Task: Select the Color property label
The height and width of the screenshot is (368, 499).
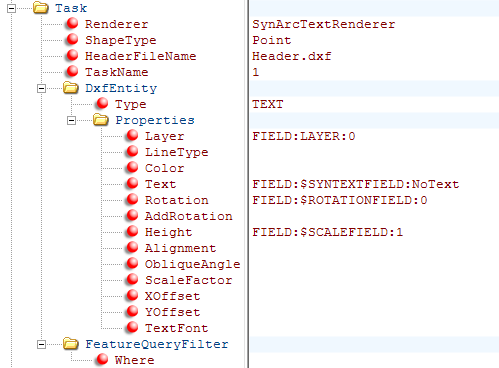Action: click(x=165, y=168)
